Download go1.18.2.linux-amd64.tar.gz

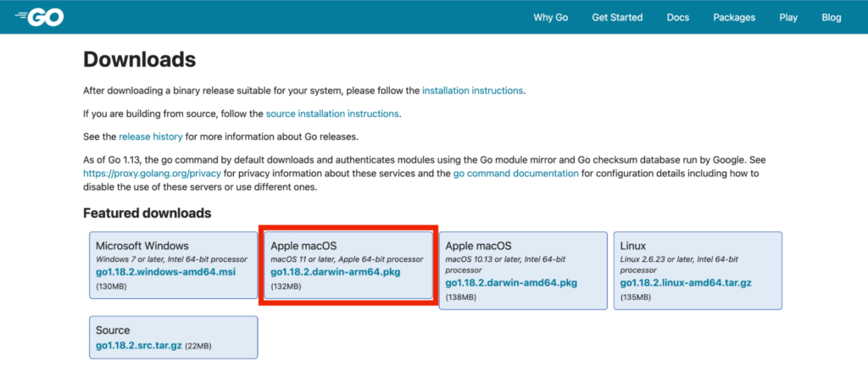tap(686, 283)
